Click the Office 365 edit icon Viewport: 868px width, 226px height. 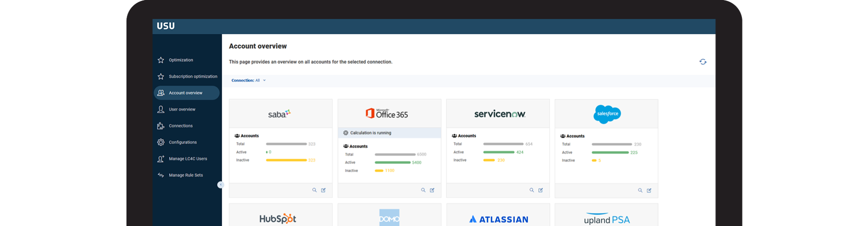point(432,190)
